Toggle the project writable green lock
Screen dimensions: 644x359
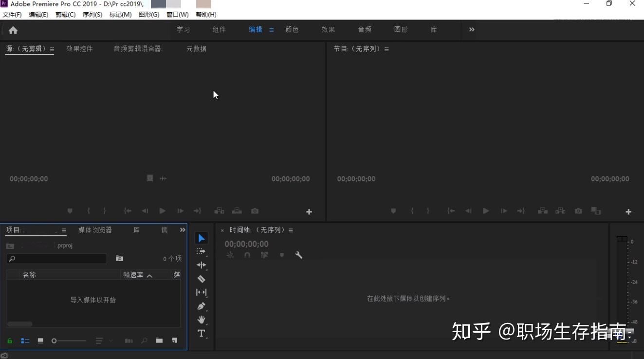click(x=10, y=340)
